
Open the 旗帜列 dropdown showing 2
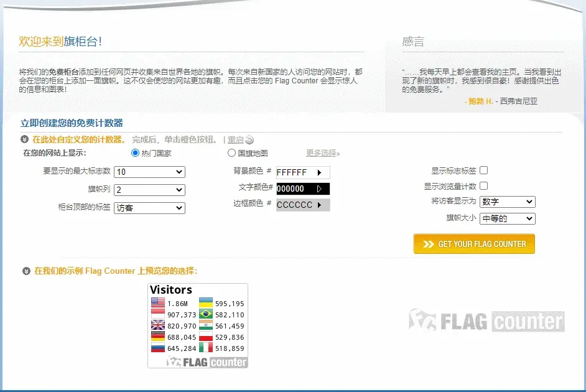[149, 190]
